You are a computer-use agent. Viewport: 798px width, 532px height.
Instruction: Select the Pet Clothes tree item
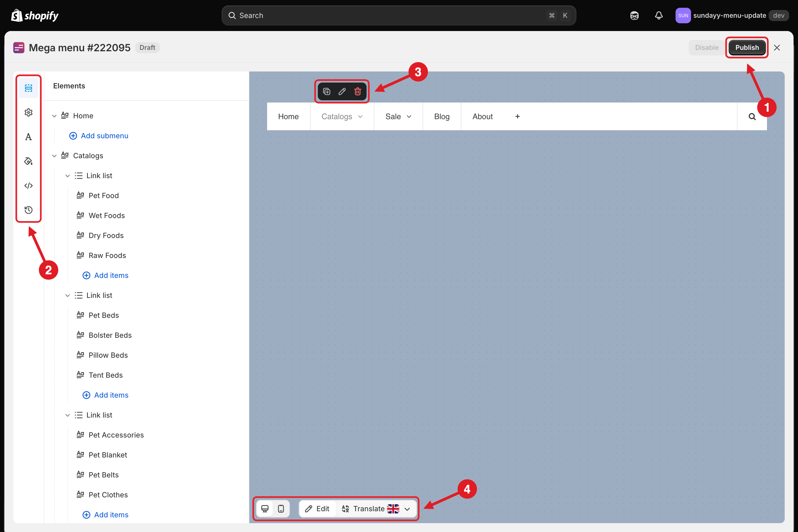(x=108, y=495)
